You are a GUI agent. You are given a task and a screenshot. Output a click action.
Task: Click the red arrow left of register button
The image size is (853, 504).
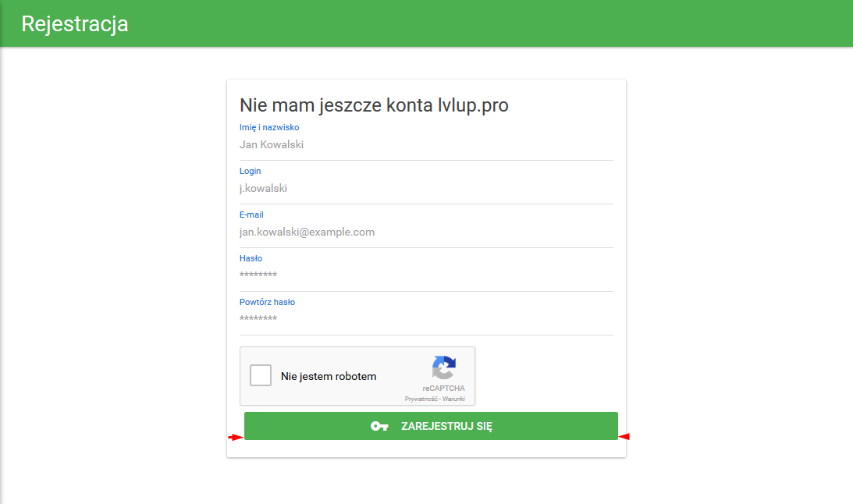tap(235, 437)
